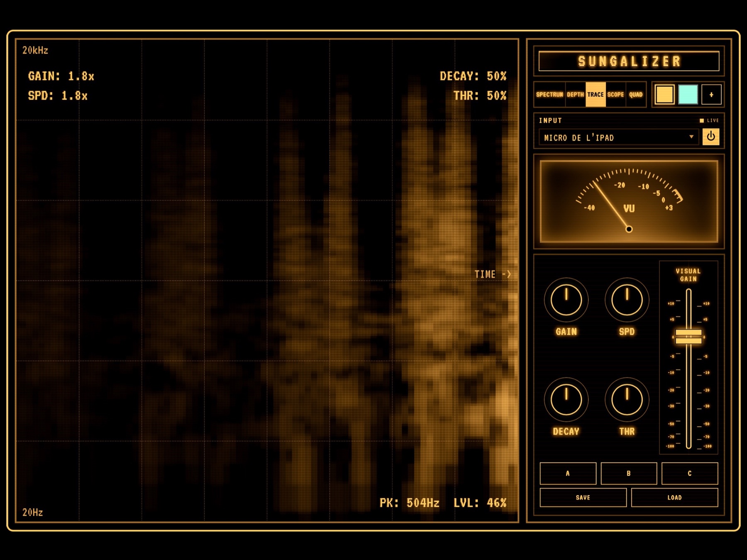747x560 pixels.
Task: Click the THR: 50% readout
Action: point(480,96)
